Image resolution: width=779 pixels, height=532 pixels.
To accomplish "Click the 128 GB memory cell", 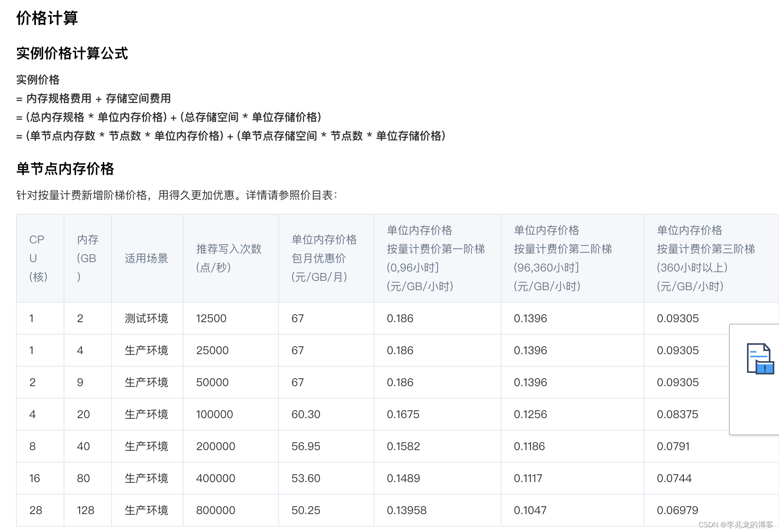I will click(x=85, y=510).
